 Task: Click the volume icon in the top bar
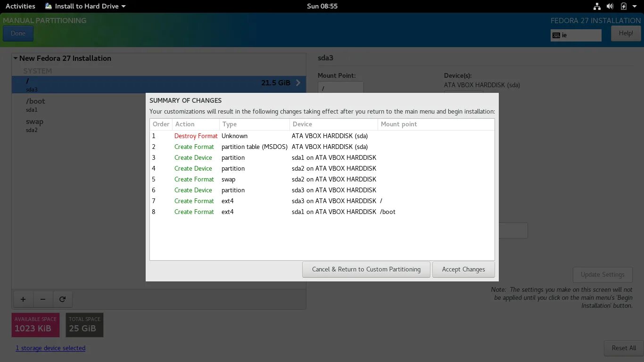611,6
